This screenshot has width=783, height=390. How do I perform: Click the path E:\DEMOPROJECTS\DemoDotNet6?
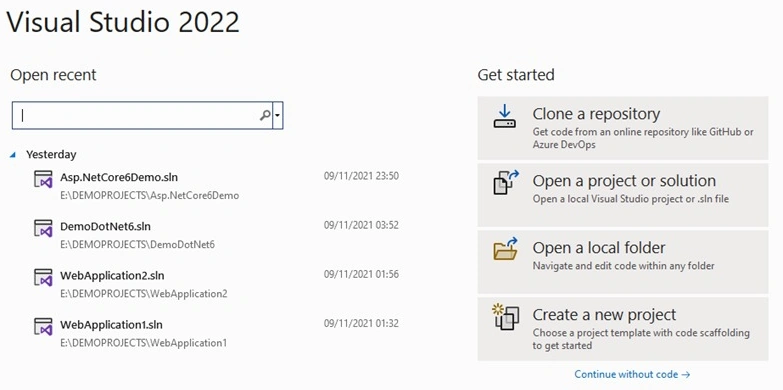click(137, 245)
